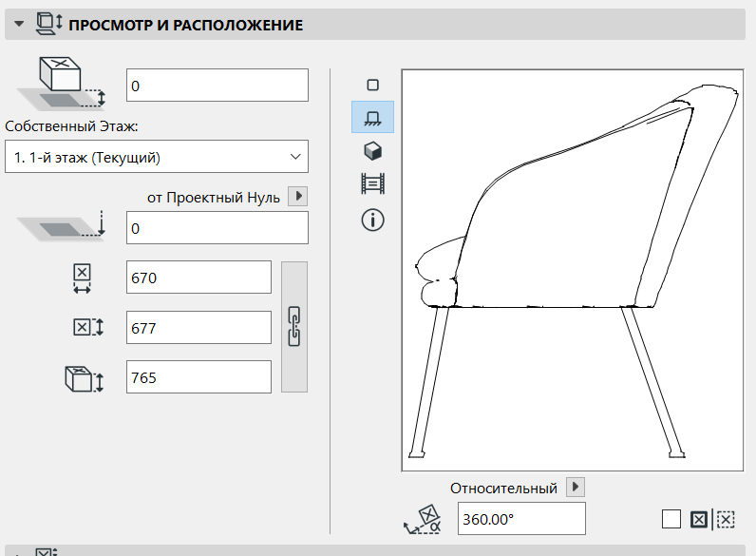Switch preview to 2D symbol view

372,85
